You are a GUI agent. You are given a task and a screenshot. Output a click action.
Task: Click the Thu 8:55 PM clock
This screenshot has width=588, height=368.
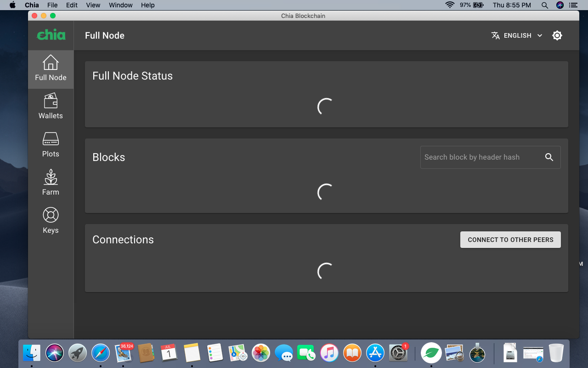pyautogui.click(x=512, y=5)
